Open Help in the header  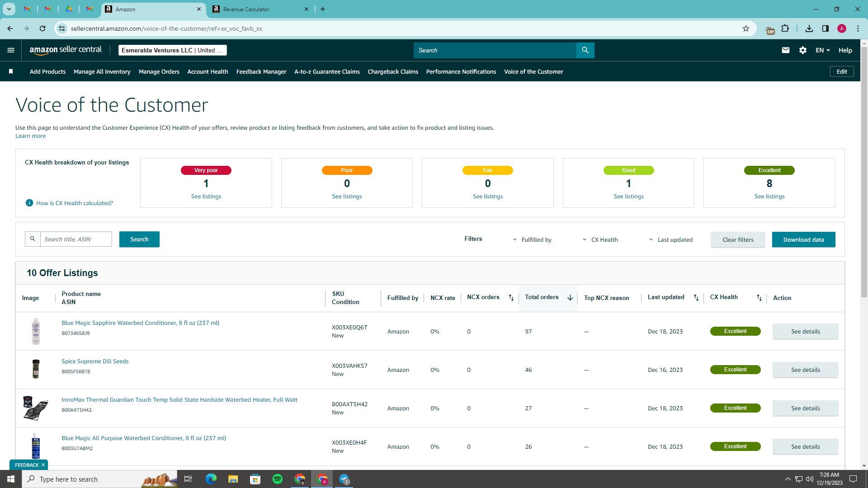pyautogui.click(x=845, y=50)
